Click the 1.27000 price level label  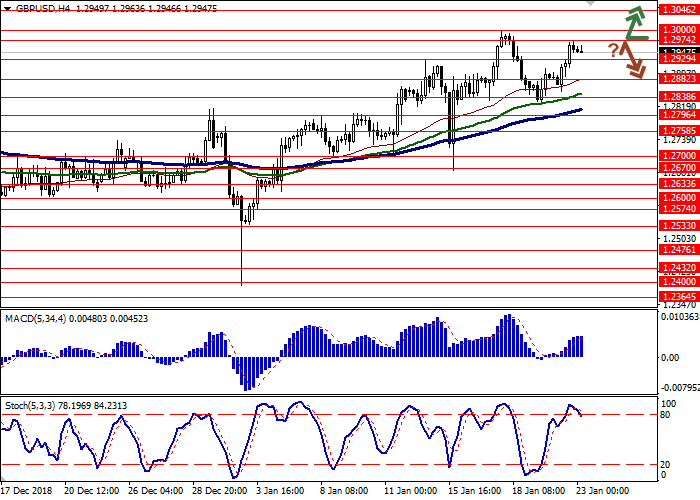click(677, 156)
